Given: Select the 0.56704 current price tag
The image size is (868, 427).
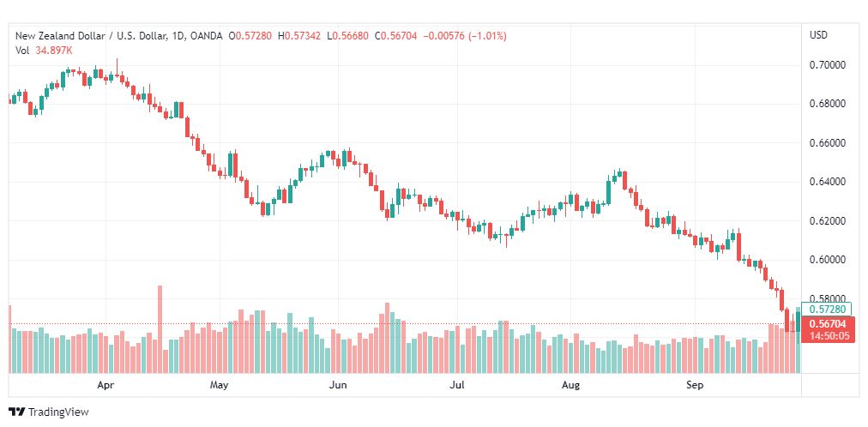Looking at the screenshot, I should pos(829,325).
